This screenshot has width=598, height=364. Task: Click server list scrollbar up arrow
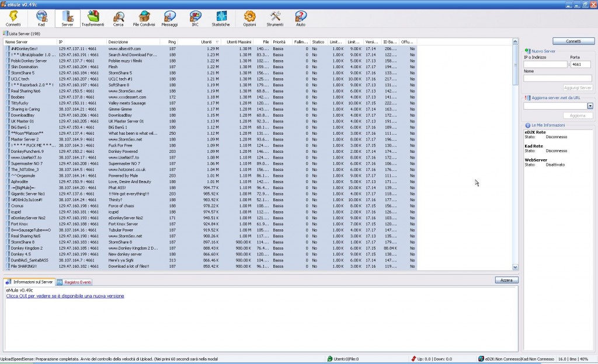click(515, 41)
